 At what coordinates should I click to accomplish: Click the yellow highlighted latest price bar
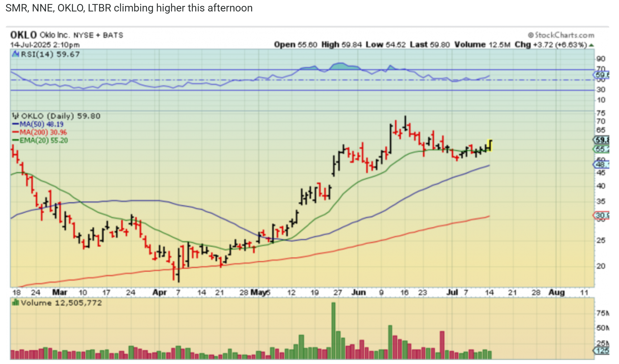tap(489, 145)
